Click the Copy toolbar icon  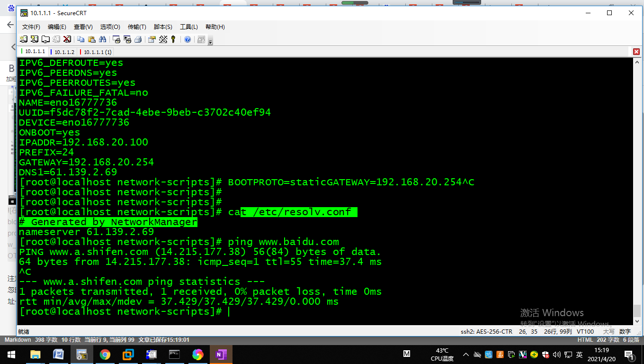[81, 39]
